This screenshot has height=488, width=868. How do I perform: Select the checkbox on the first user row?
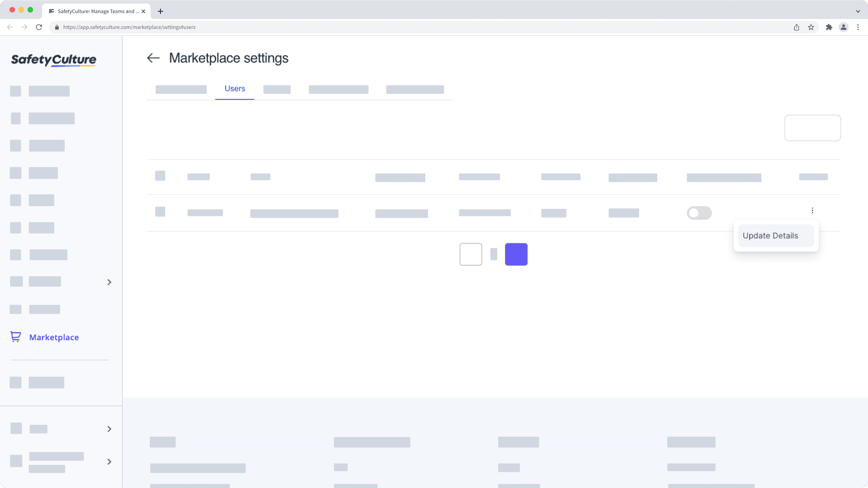160,211
